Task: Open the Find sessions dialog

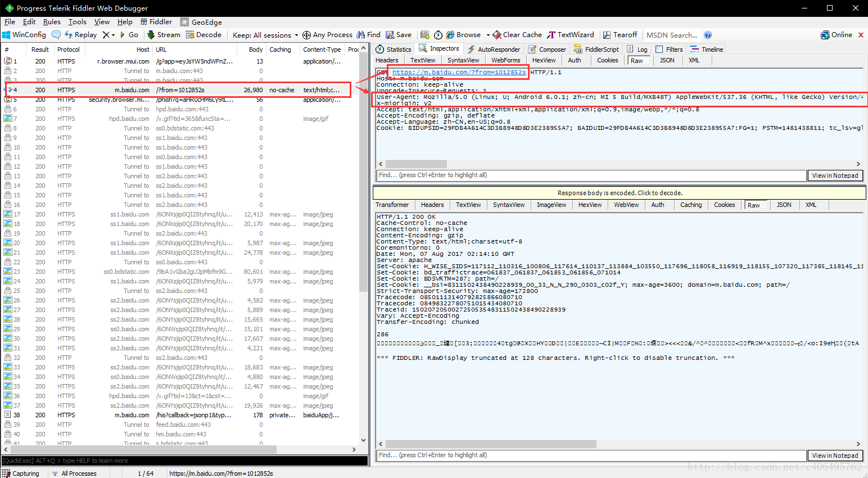Action: click(368, 35)
